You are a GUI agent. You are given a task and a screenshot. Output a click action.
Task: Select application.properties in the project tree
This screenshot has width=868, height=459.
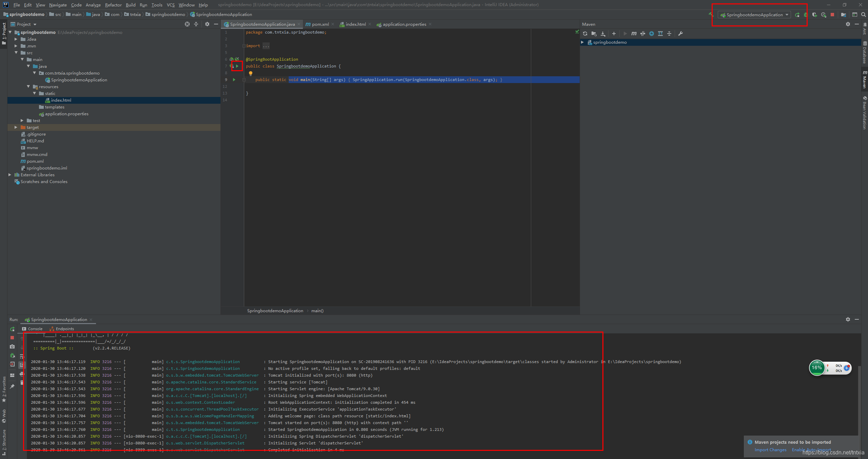click(x=66, y=114)
